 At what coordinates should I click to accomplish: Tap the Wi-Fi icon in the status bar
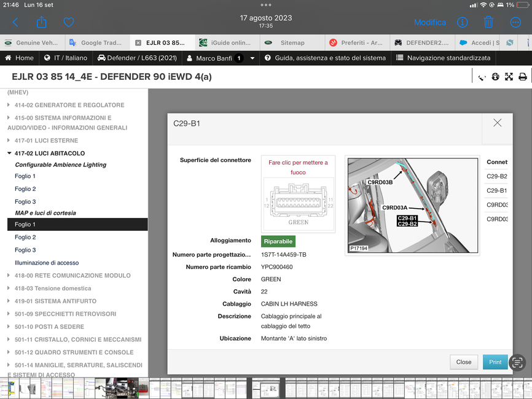483,5
